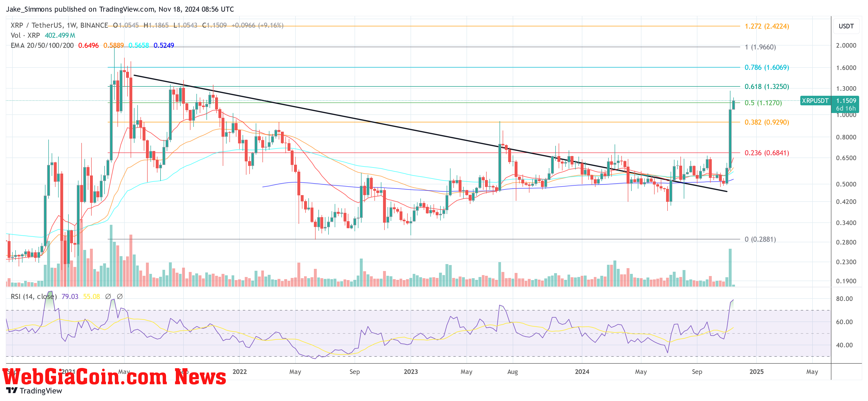Click the EMA 50 value 0.5889
Screen dimensions: 868x401
click(114, 45)
